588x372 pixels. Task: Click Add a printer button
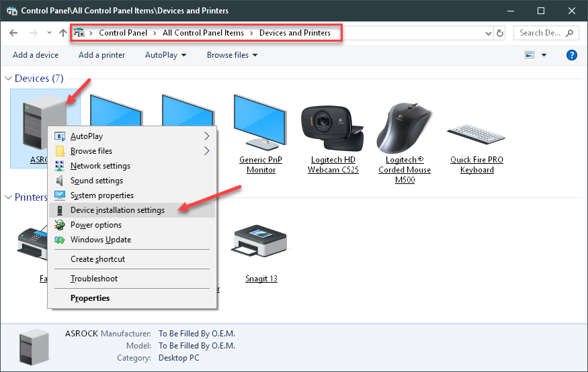coord(101,55)
